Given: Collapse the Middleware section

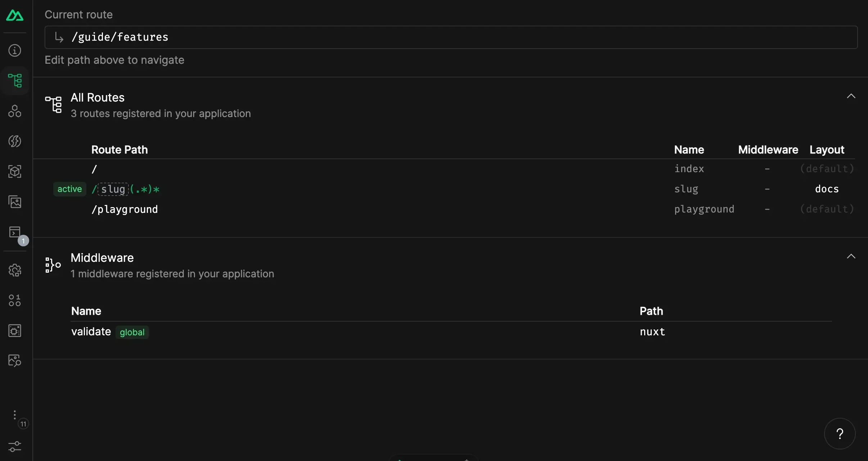Looking at the screenshot, I should tap(851, 256).
